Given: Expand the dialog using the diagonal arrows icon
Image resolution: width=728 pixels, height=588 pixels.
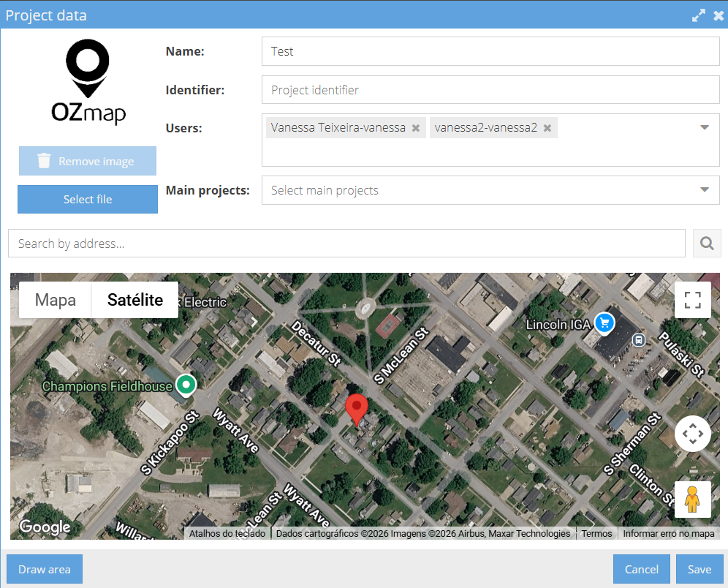Looking at the screenshot, I should (x=698, y=15).
